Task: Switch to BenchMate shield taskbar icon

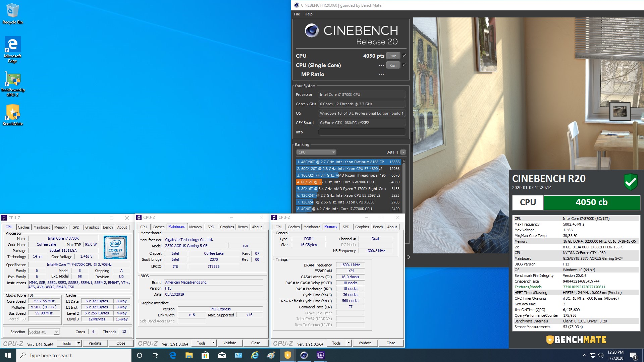Action: click(287, 355)
